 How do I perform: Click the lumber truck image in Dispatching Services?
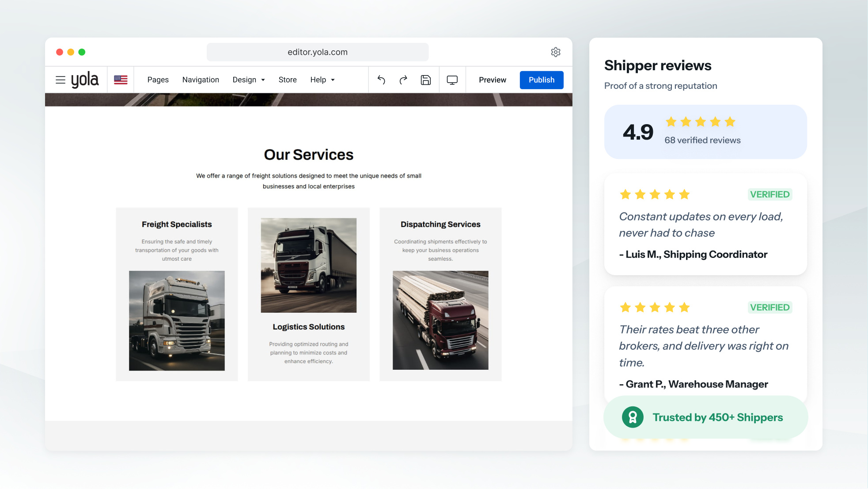[x=440, y=320]
